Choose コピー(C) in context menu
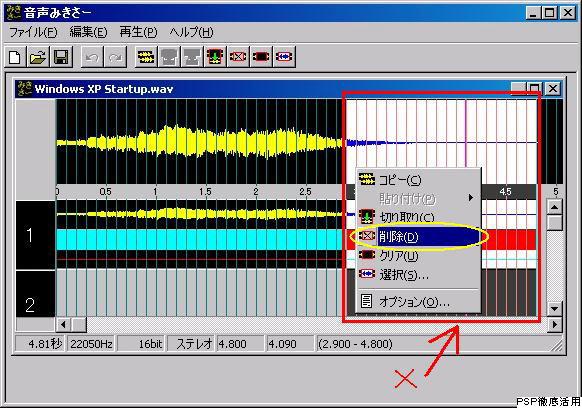The image size is (582, 408). tap(418, 180)
